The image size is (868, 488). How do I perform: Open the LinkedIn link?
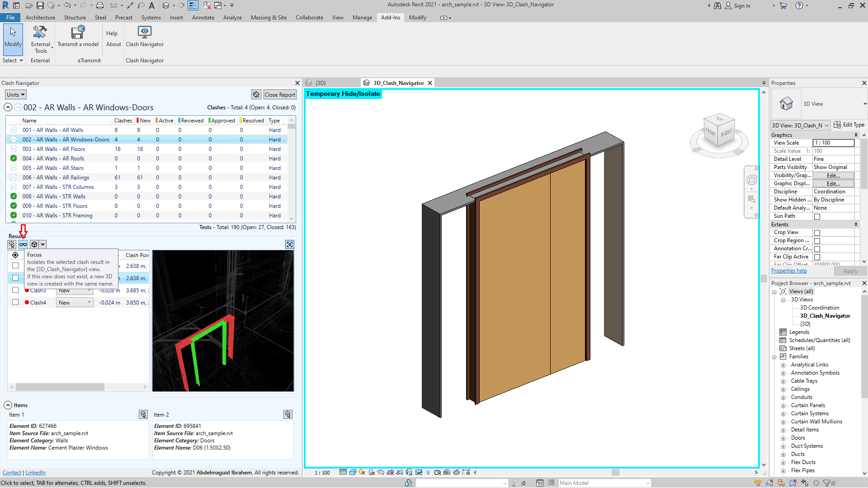[x=35, y=473]
